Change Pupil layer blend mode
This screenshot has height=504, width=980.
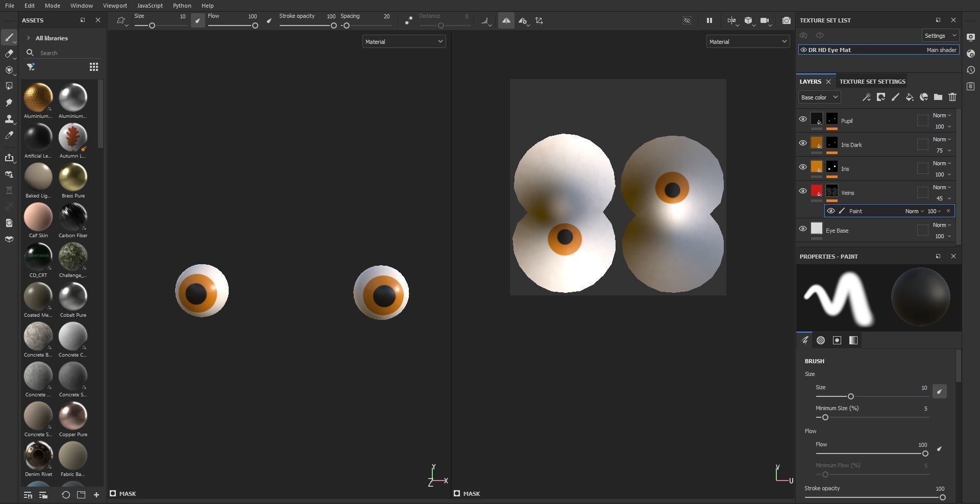click(942, 116)
